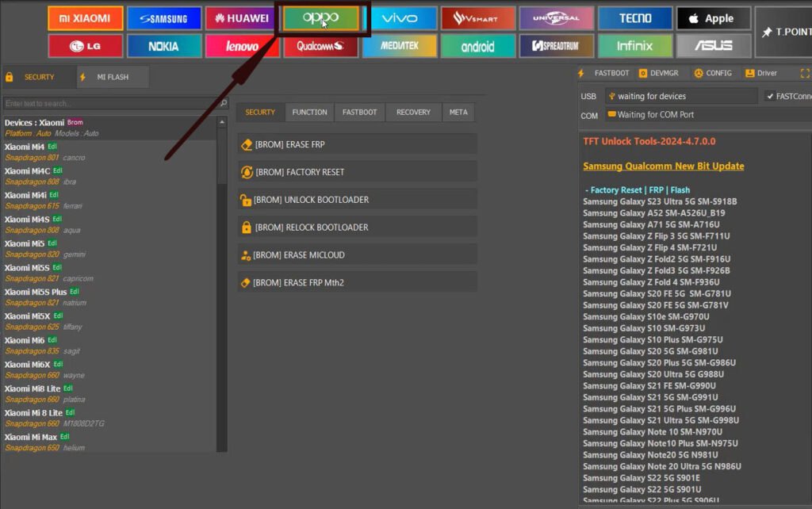
Task: Select the Qualcomm brand button
Action: (321, 46)
